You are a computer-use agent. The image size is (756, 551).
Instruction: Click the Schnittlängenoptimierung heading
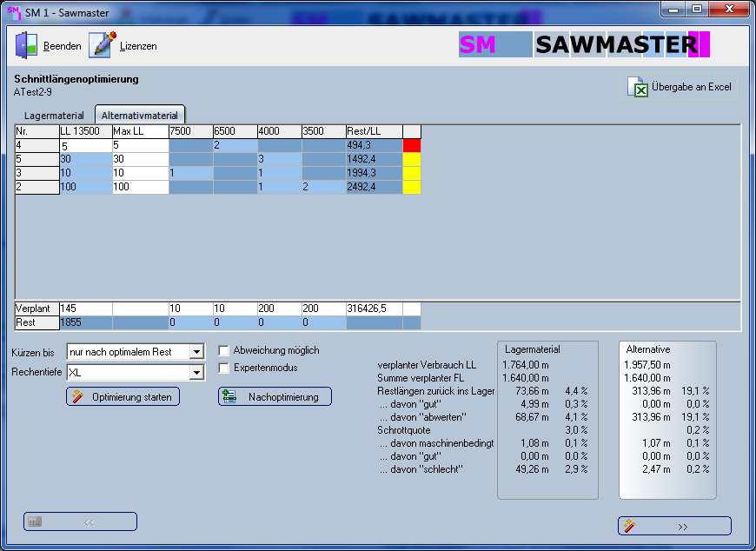(x=76, y=79)
